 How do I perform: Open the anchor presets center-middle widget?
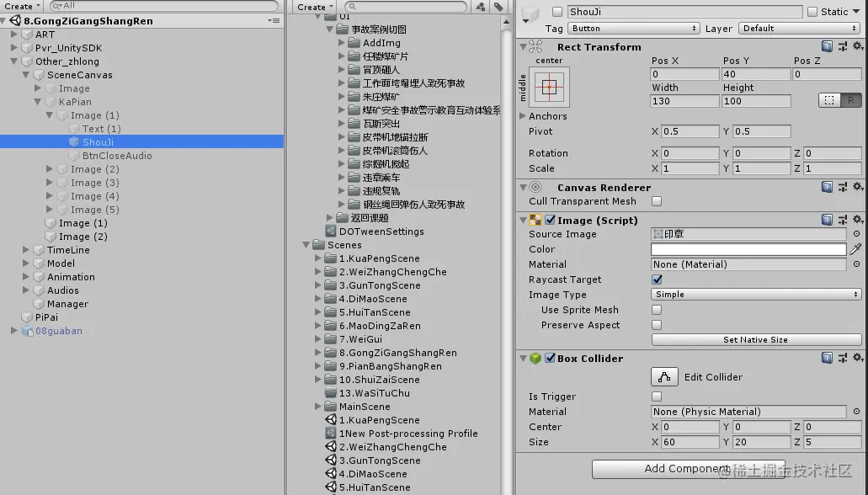coord(549,87)
